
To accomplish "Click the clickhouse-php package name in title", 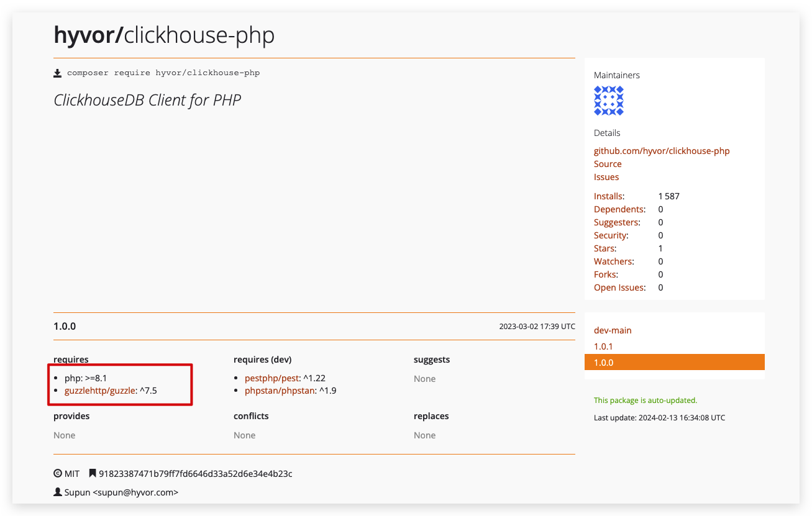I will [x=199, y=36].
